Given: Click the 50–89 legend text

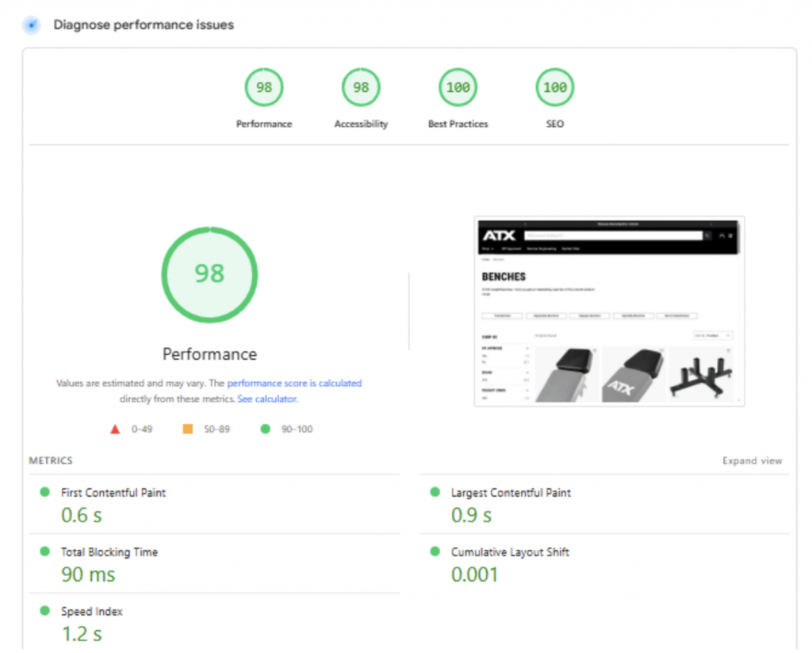Looking at the screenshot, I should click(x=216, y=429).
